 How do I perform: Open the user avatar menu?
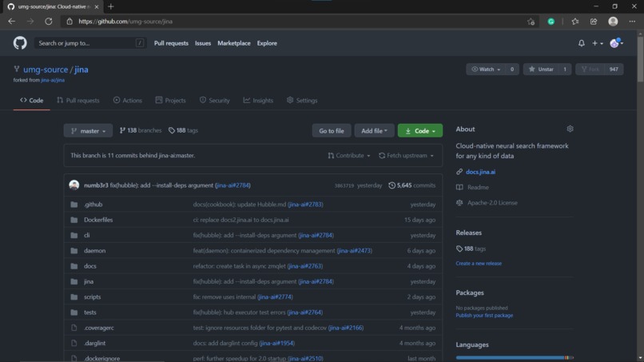point(616,42)
